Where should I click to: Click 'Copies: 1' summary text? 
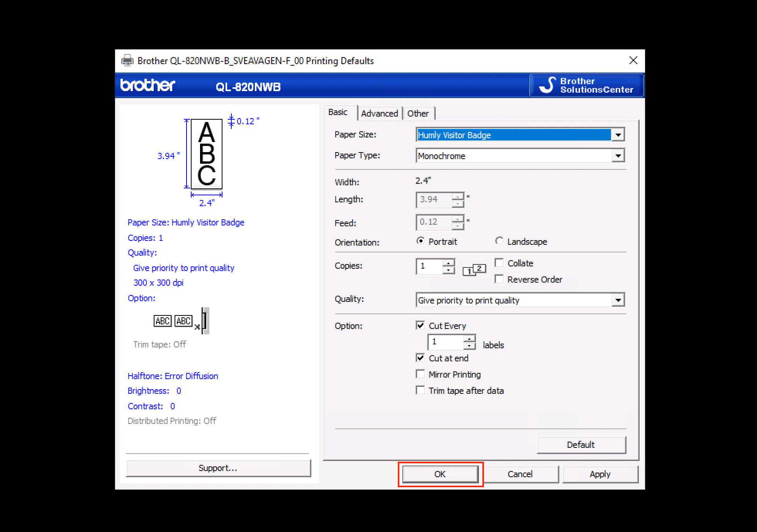(x=145, y=238)
